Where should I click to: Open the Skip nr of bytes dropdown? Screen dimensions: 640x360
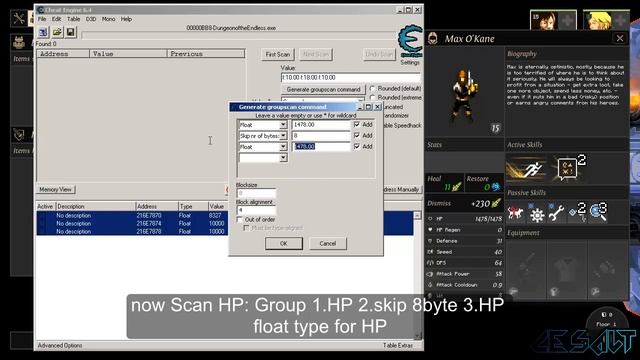click(283, 136)
